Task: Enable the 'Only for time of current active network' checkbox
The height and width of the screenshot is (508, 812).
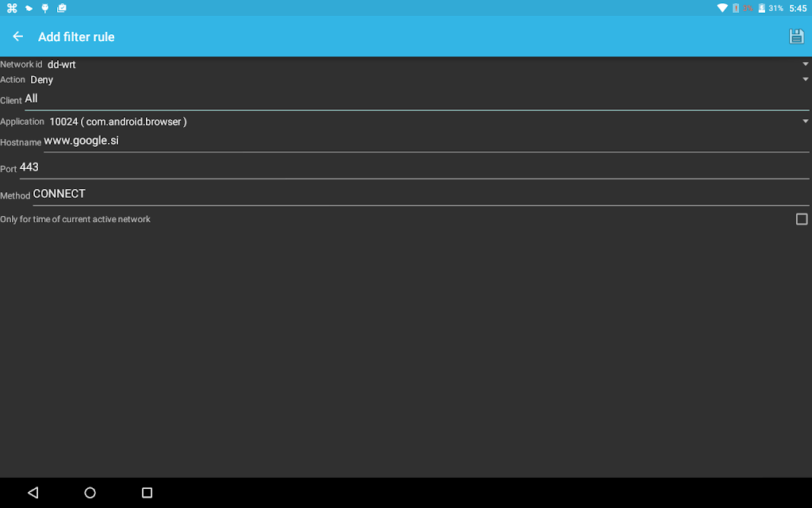Action: tap(802, 219)
